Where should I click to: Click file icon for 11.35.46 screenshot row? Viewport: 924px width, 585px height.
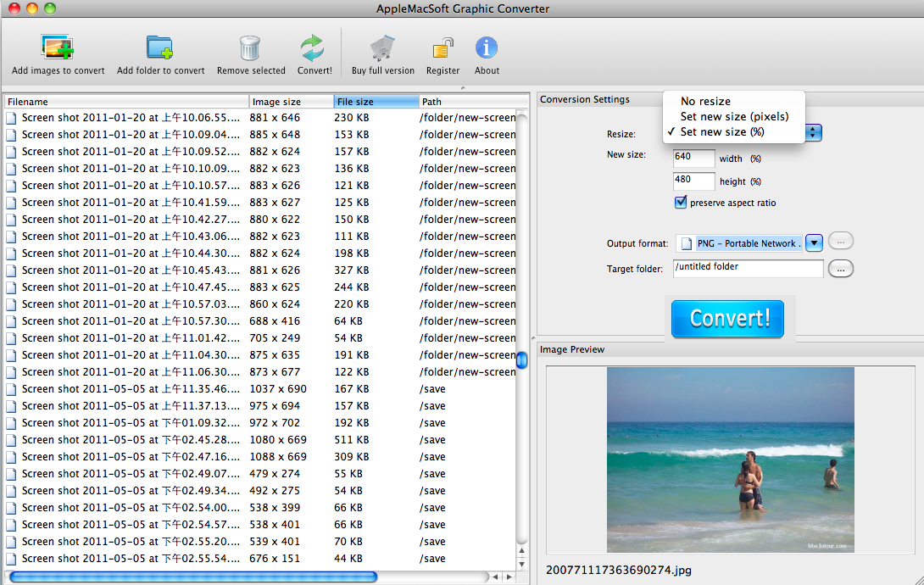12,389
